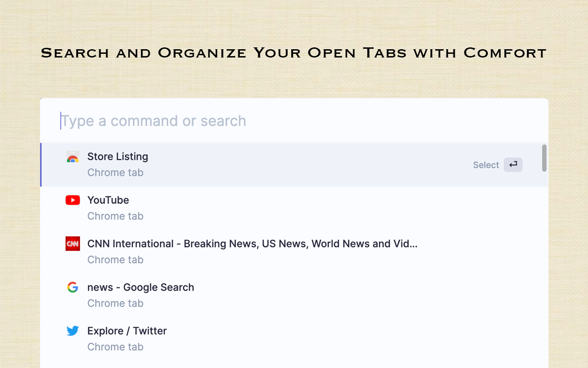Click 'Chrome tab' subtitle under Store Listing
The image size is (588, 368).
click(x=115, y=172)
